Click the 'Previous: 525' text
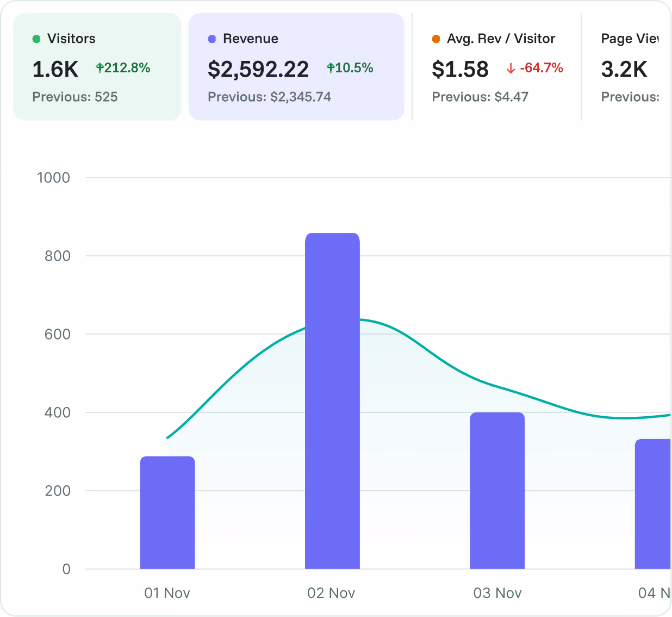The height and width of the screenshot is (617, 672). pyautogui.click(x=75, y=97)
